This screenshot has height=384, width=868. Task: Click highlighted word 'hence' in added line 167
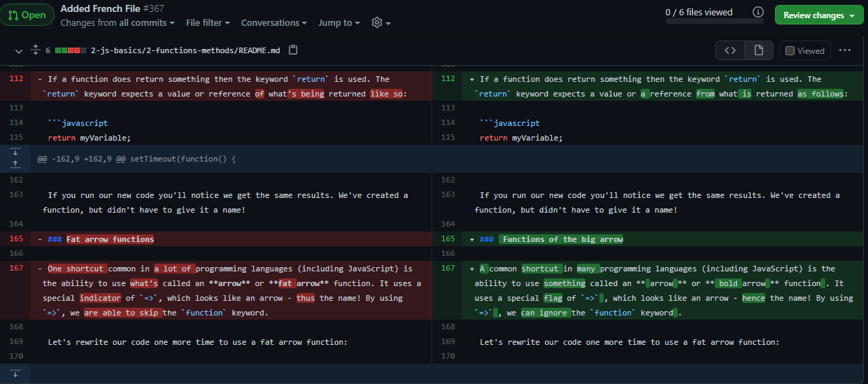[753, 298]
